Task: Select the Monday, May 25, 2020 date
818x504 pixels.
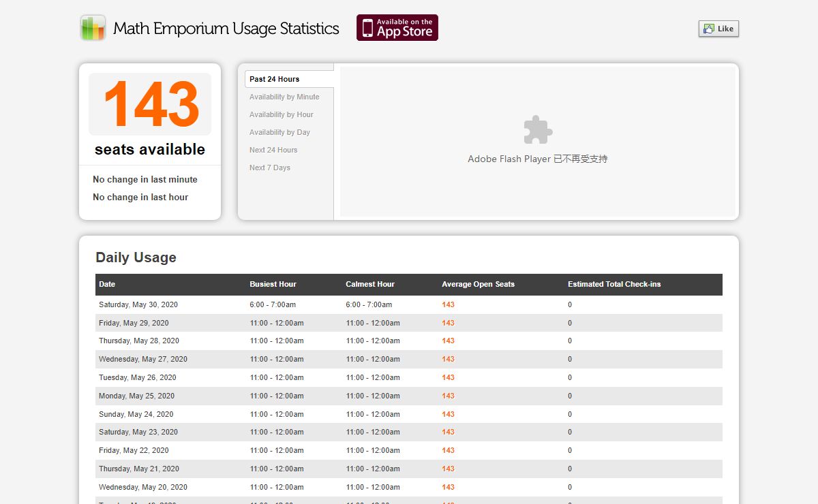Action: click(x=136, y=396)
